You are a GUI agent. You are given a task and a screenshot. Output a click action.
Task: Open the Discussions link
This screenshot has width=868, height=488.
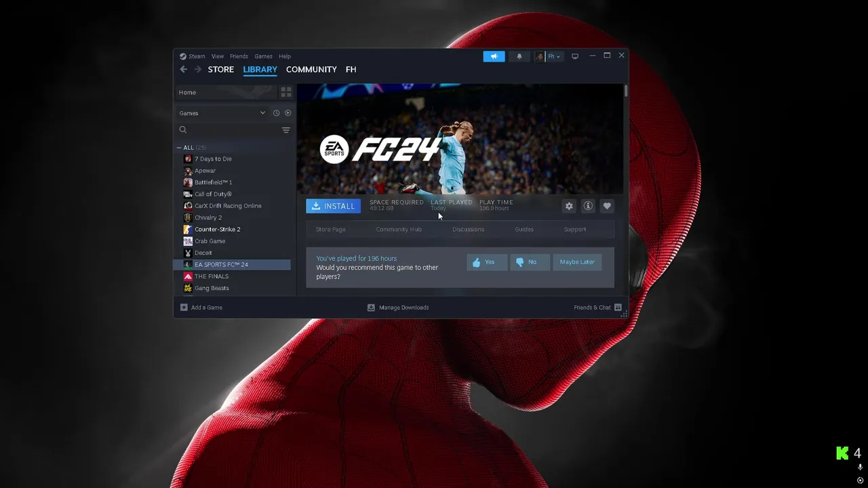[x=469, y=229]
